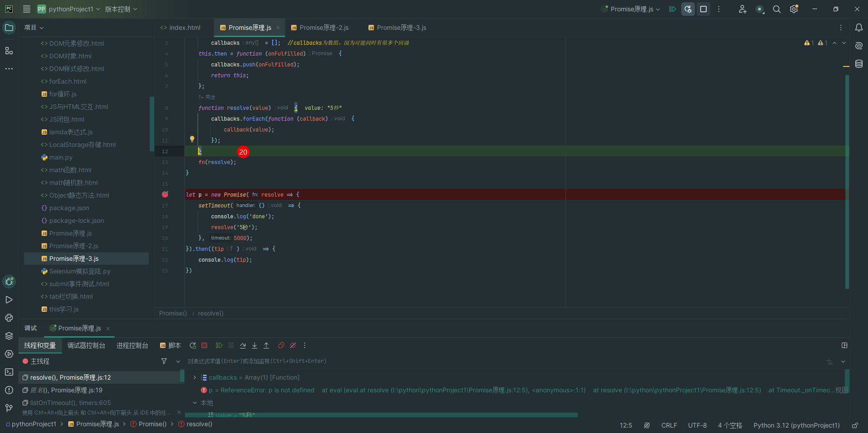The width and height of the screenshot is (868, 433).
Task: Click the Step Out debug button
Action: pyautogui.click(x=266, y=345)
